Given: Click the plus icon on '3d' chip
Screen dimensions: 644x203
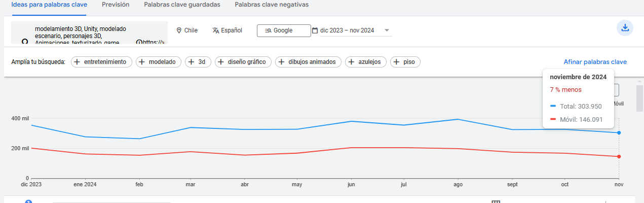Looking at the screenshot, I should pyautogui.click(x=192, y=62).
